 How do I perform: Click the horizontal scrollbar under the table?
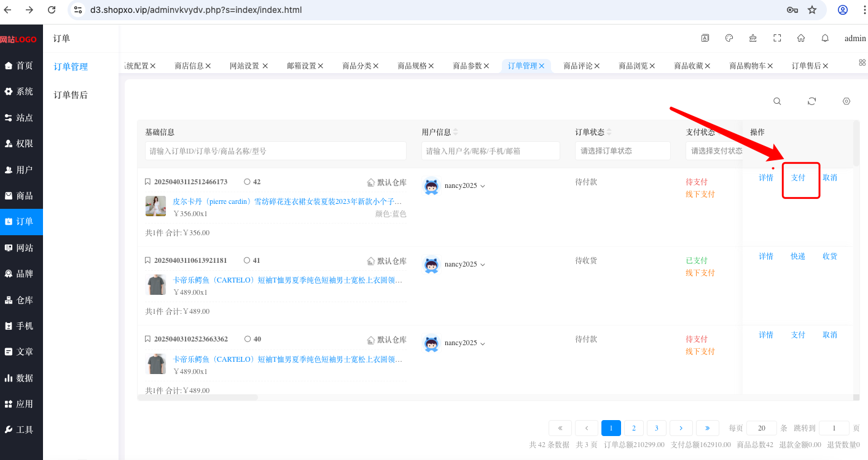198,397
